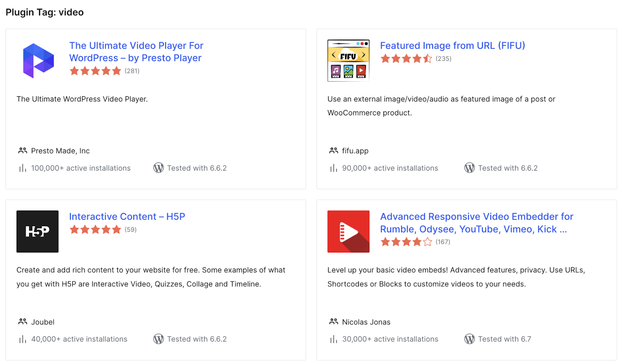The height and width of the screenshot is (364, 622).
Task: Open Featured Image from URL (FIFU) plugin page
Action: click(x=453, y=45)
